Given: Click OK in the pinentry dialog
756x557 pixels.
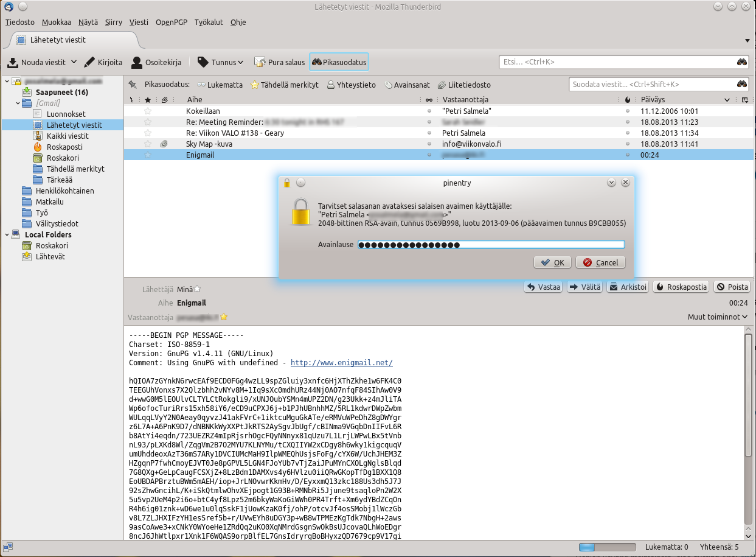Looking at the screenshot, I should [x=552, y=262].
